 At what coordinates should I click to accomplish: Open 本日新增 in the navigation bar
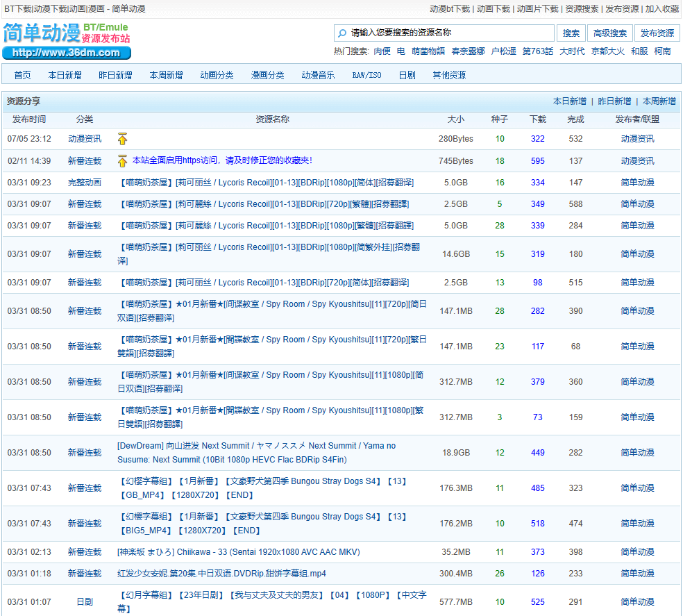pyautogui.click(x=65, y=75)
